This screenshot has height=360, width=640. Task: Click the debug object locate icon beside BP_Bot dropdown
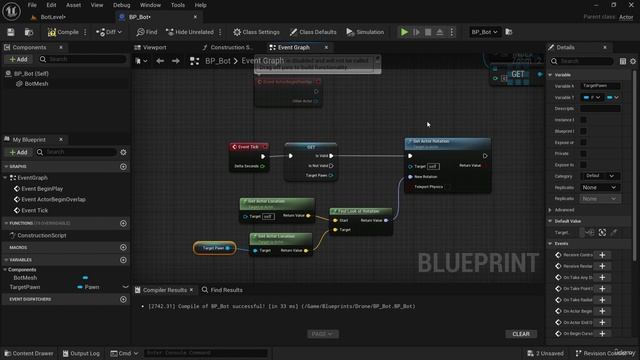(x=509, y=32)
